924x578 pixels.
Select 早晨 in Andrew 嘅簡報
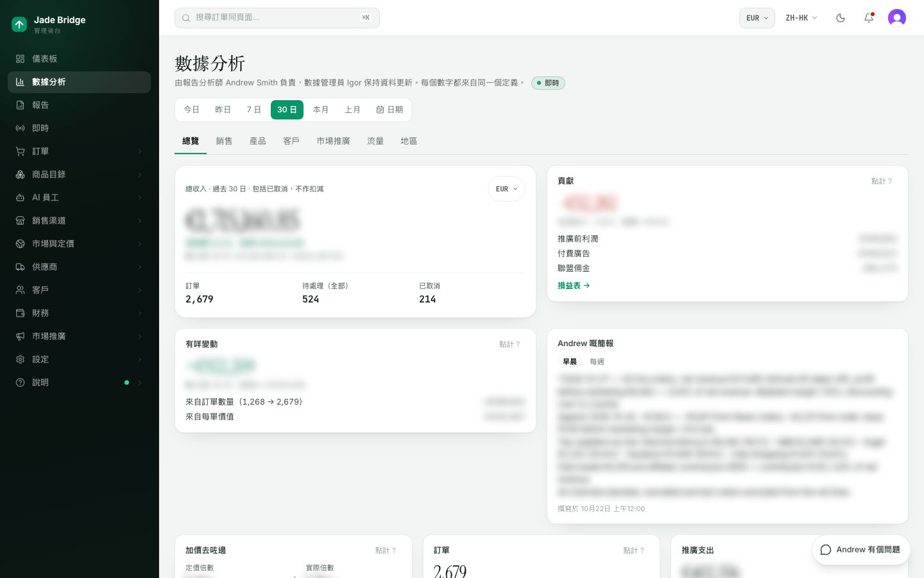(570, 362)
